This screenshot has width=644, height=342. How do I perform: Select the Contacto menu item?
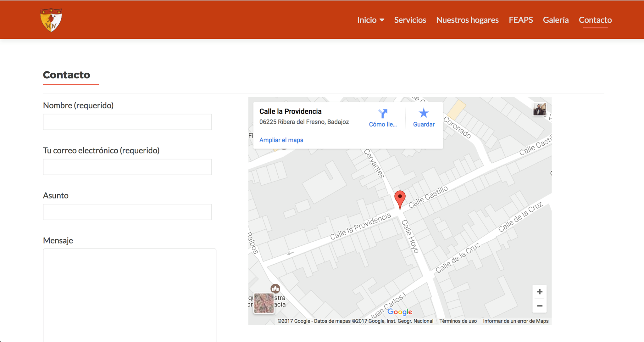coord(595,20)
